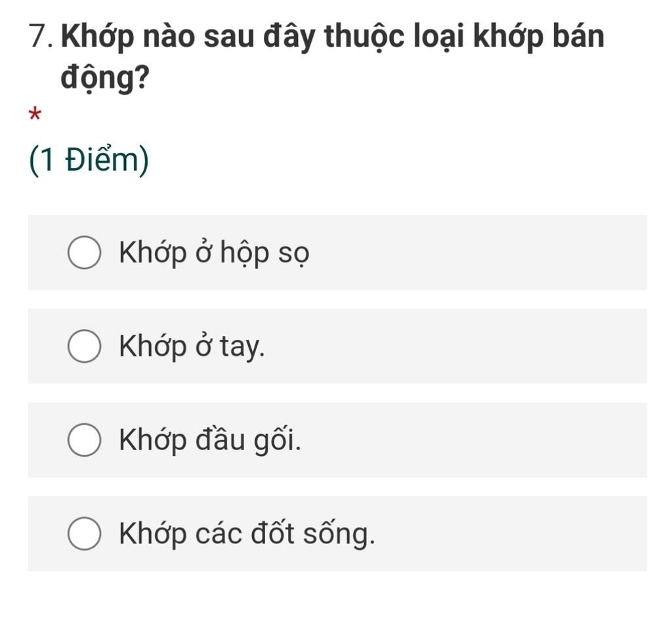Click 'bán' at the end of the title's first line
The height and width of the screenshot is (628, 672).
coord(577,37)
